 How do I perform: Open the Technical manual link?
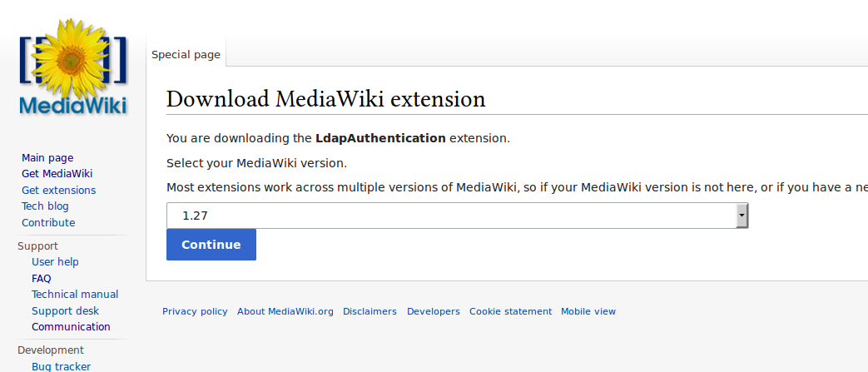[x=75, y=295]
